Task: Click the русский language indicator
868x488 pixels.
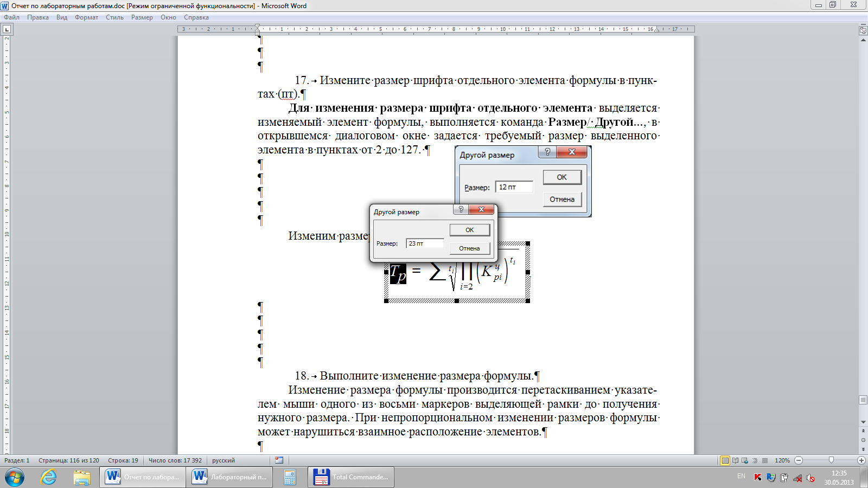Action: (224, 460)
